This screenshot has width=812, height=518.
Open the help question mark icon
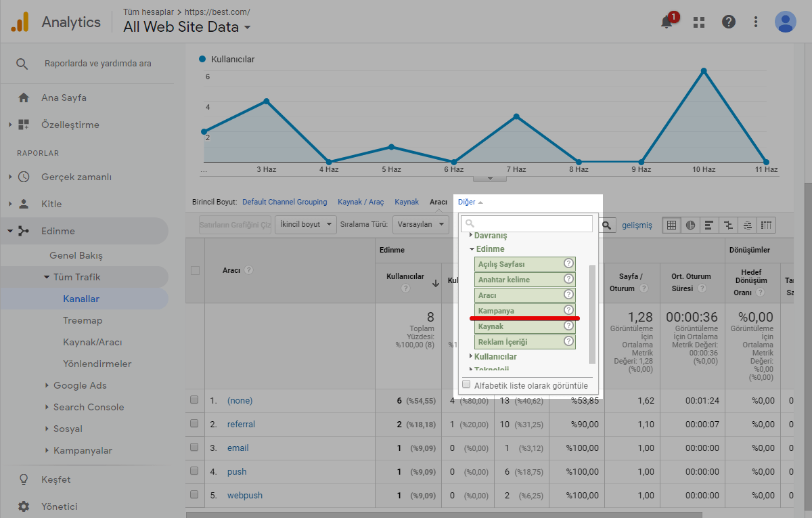click(x=728, y=22)
